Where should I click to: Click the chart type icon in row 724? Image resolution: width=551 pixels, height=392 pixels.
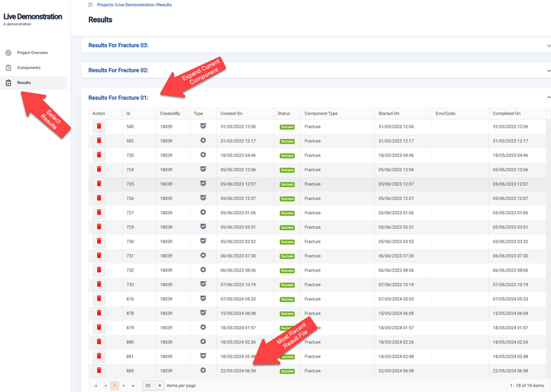(x=203, y=169)
